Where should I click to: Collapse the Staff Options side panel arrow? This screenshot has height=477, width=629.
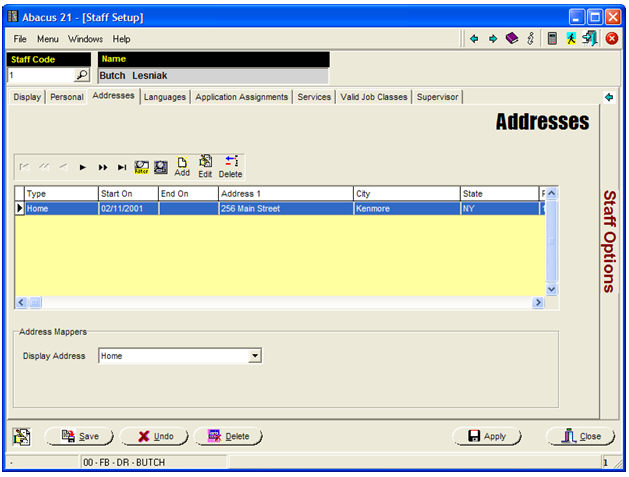pos(609,97)
